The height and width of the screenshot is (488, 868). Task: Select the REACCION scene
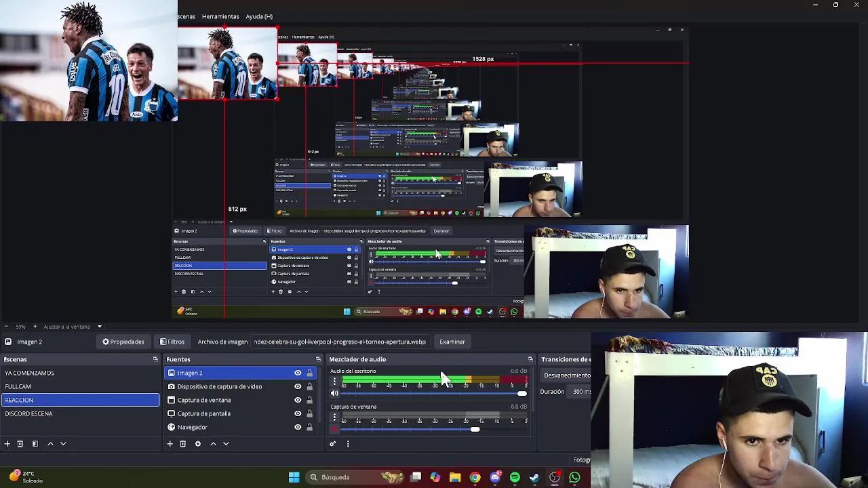point(80,400)
